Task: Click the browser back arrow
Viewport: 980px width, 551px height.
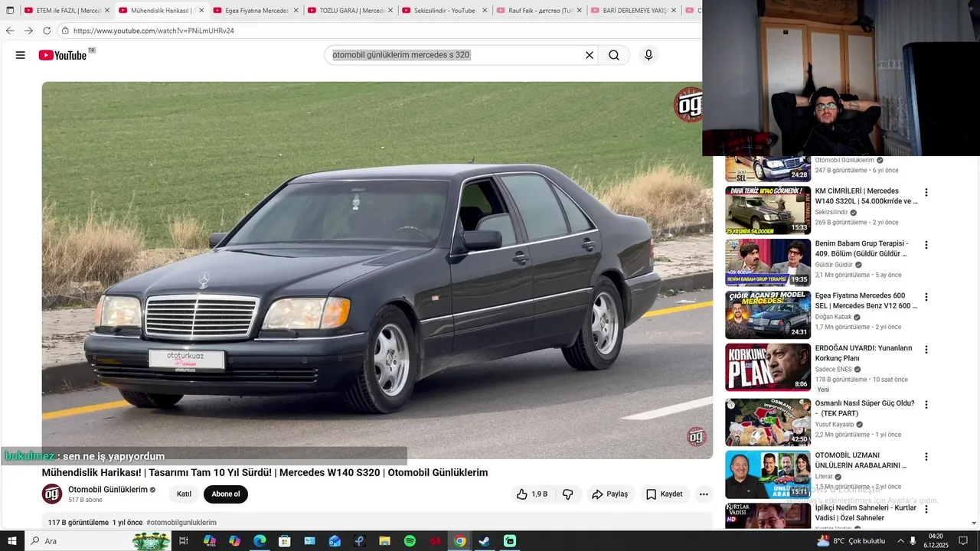Action: coord(10,31)
